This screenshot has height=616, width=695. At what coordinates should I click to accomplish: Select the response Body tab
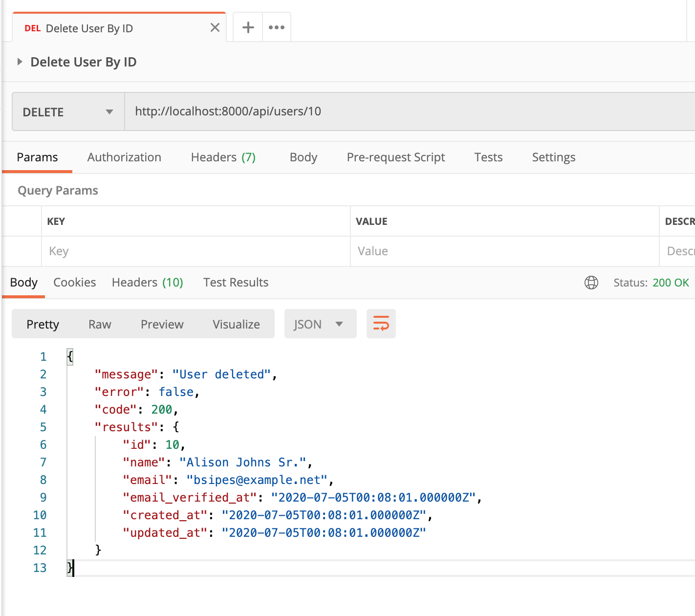pos(23,283)
